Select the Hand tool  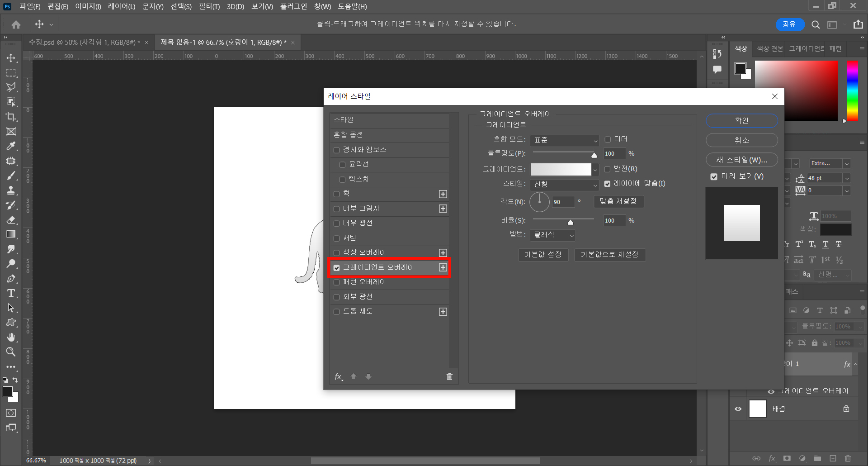pyautogui.click(x=11, y=337)
